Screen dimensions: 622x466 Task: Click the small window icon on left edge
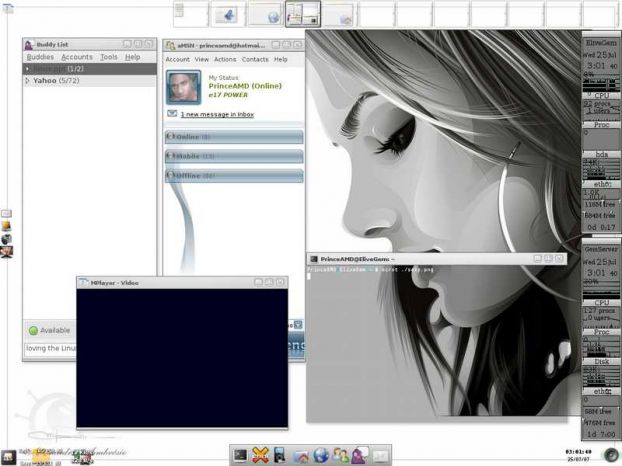pyautogui.click(x=6, y=213)
